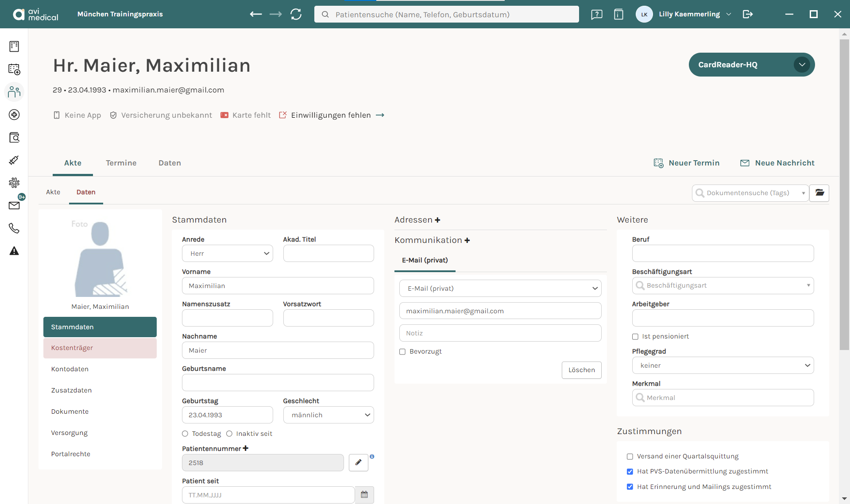Click the syringe icon in sidebar
Image resolution: width=850 pixels, height=504 pixels.
(x=14, y=160)
